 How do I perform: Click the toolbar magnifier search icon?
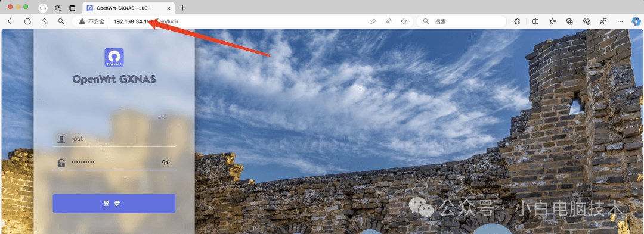(61, 21)
